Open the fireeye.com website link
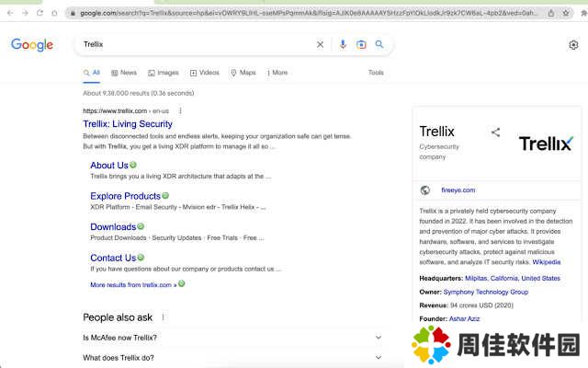The image size is (588, 368). coord(458,190)
